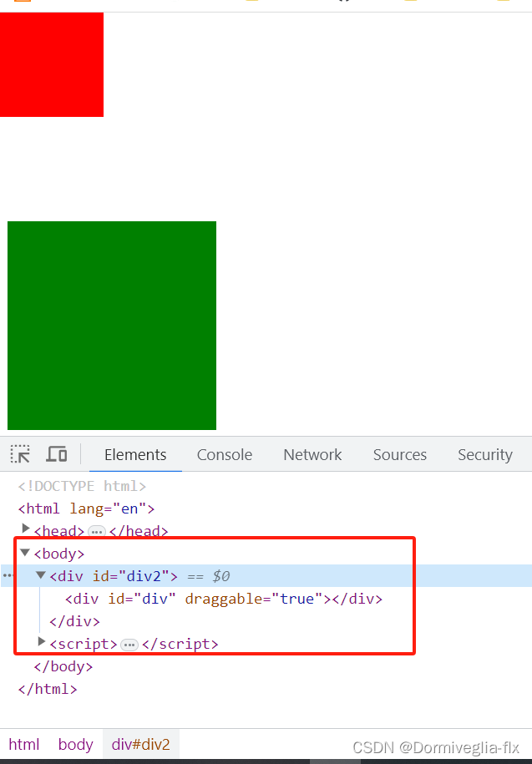This screenshot has width=532, height=764.
Task: Click the draggable="true" attribute
Action: click(x=254, y=599)
